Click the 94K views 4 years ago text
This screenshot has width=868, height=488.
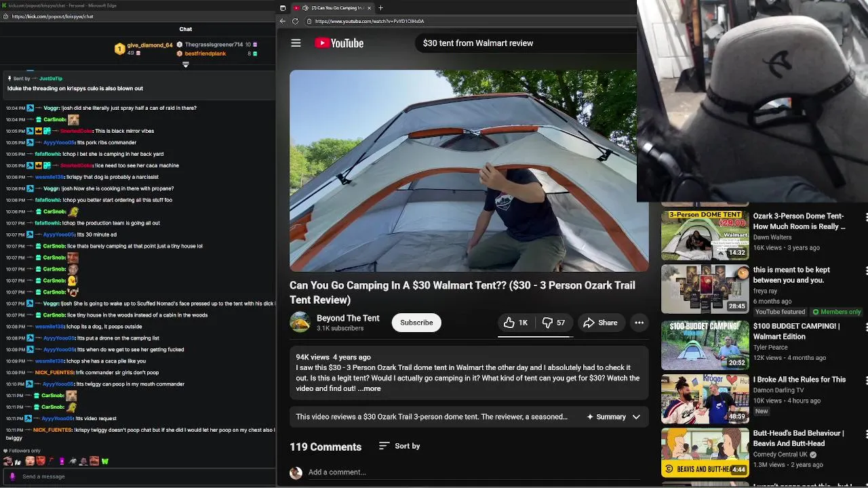pos(333,357)
